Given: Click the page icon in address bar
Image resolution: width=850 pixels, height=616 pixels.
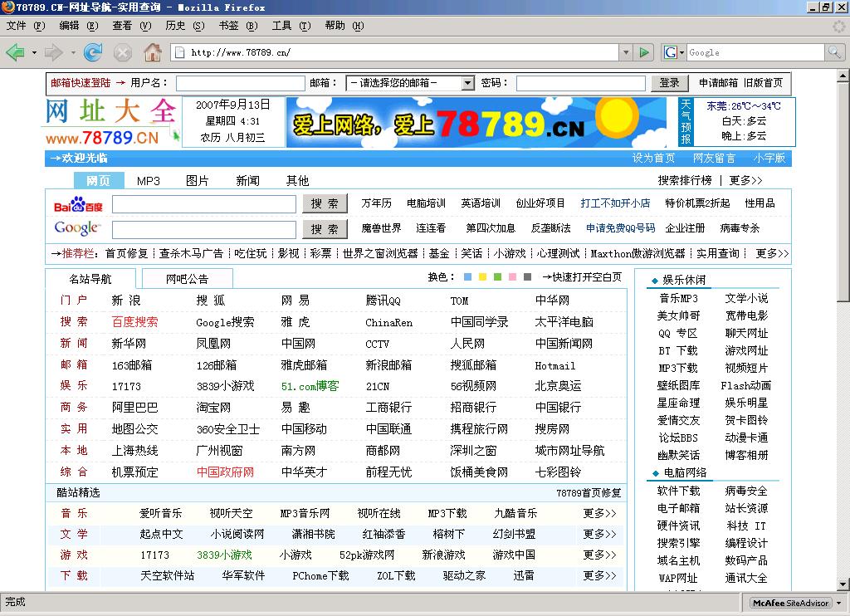Looking at the screenshot, I should [179, 52].
